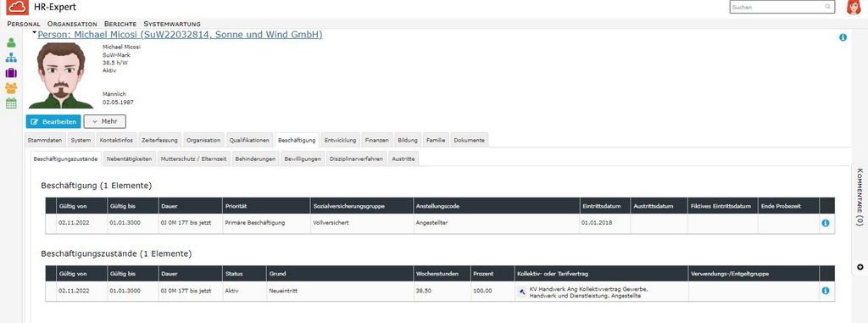Image resolution: width=868 pixels, height=323 pixels.
Task: Open the organisation chart sidebar icon
Action: 11,58
